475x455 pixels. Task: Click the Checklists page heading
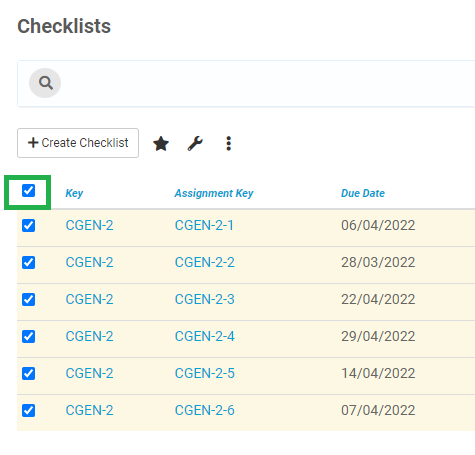tap(64, 26)
